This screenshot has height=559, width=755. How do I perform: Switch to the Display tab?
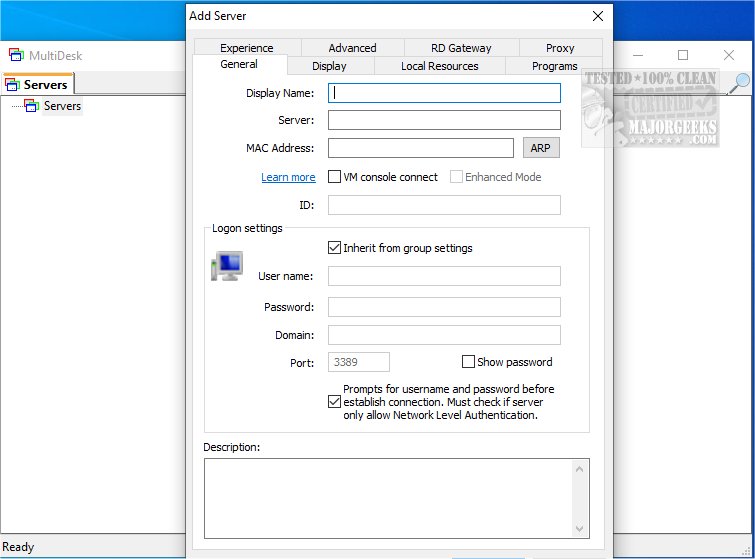[329, 66]
